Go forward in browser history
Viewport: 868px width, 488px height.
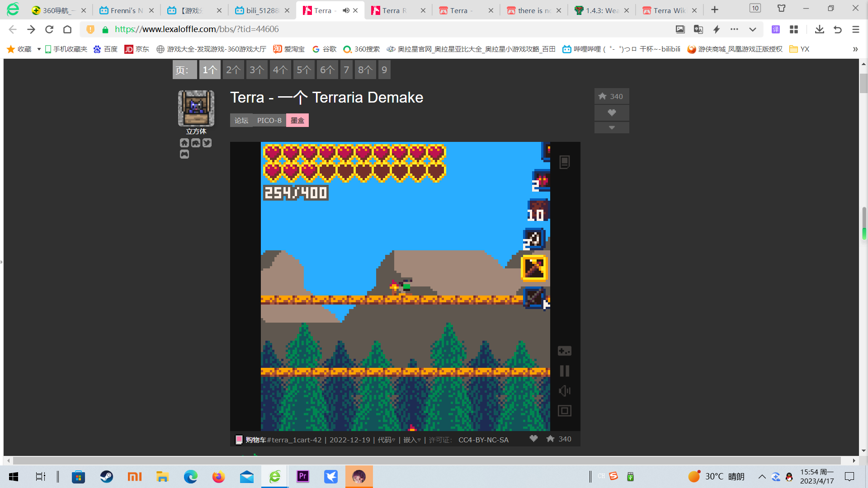tap(31, 29)
